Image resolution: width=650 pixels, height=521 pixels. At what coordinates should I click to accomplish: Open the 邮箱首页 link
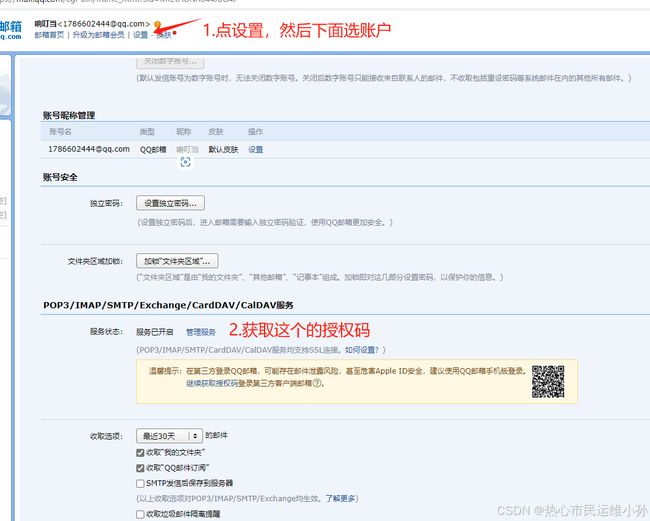click(49, 35)
